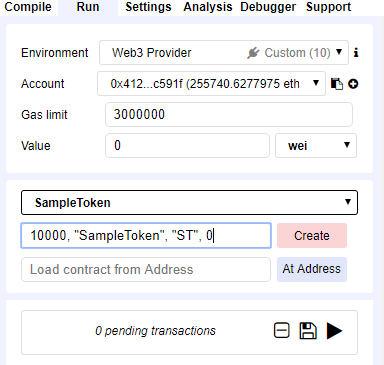
Task: Click the Load contract from Address field
Action: pyautogui.click(x=146, y=269)
